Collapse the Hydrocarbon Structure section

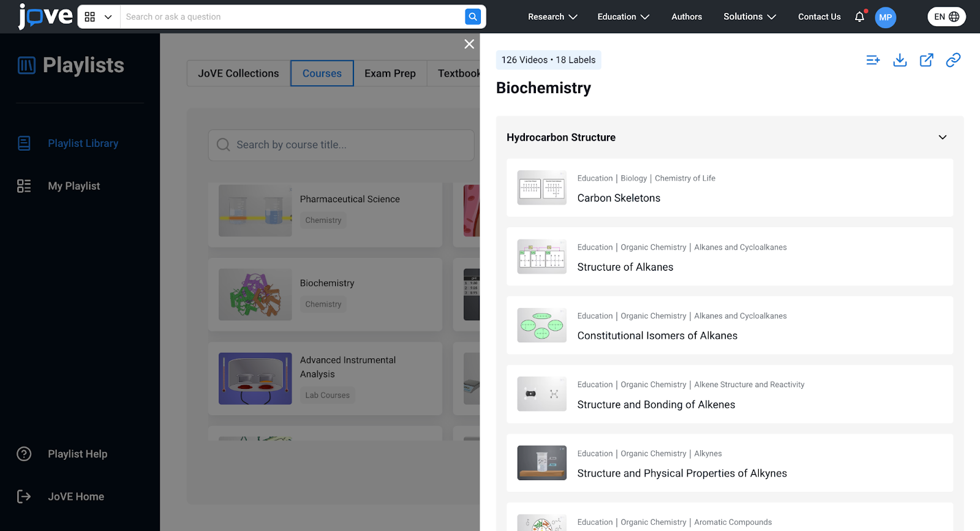pos(943,137)
